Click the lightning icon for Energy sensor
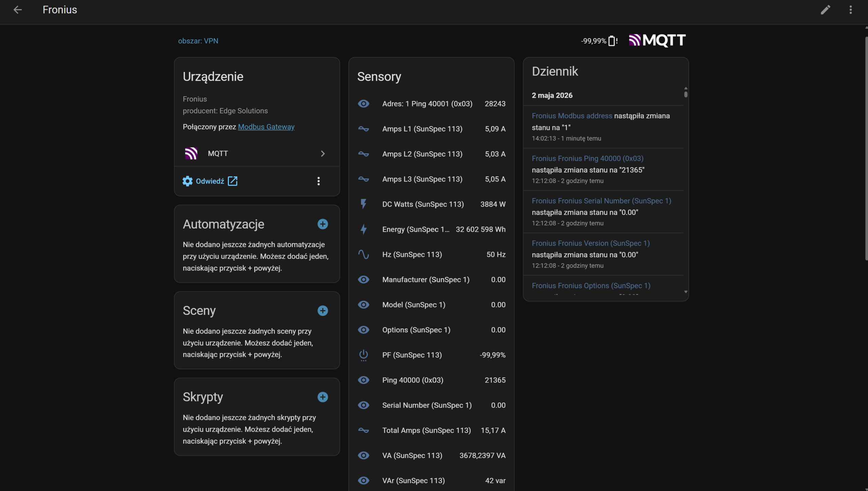 click(x=363, y=229)
